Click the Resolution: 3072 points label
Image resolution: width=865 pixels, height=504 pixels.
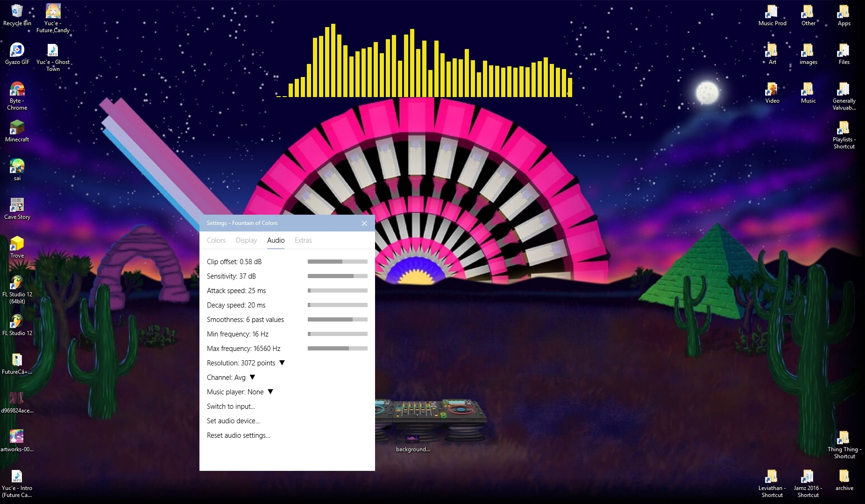pos(241,363)
